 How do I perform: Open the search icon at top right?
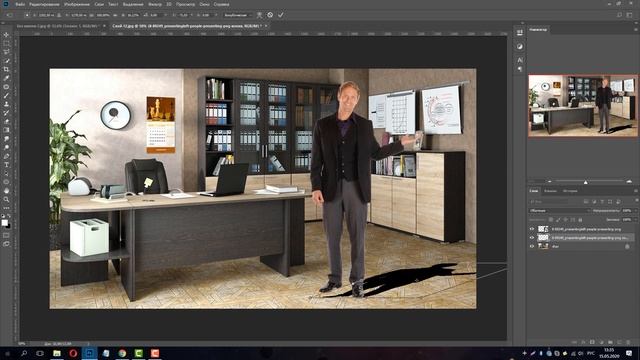pyautogui.click(x=620, y=15)
